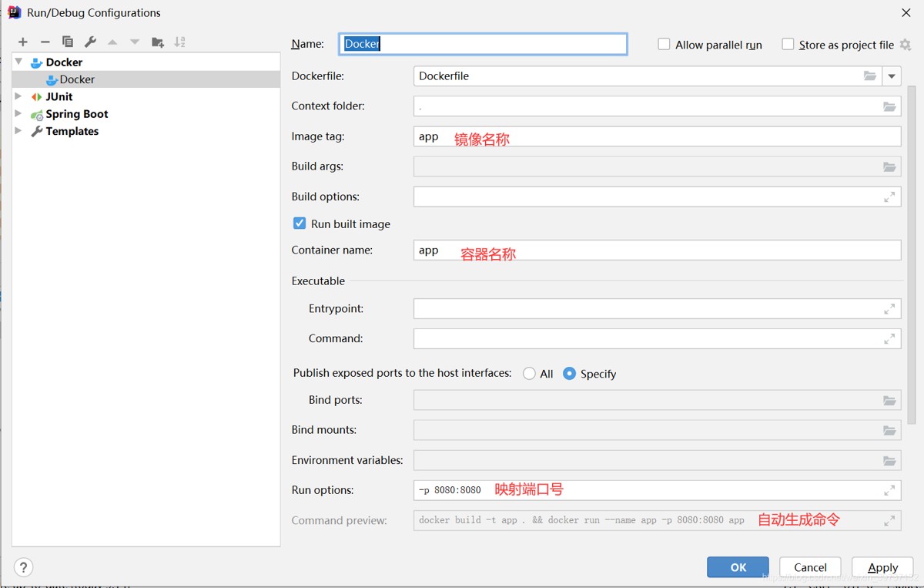Remove the selected configuration
Image resolution: width=924 pixels, height=588 pixels.
(45, 42)
